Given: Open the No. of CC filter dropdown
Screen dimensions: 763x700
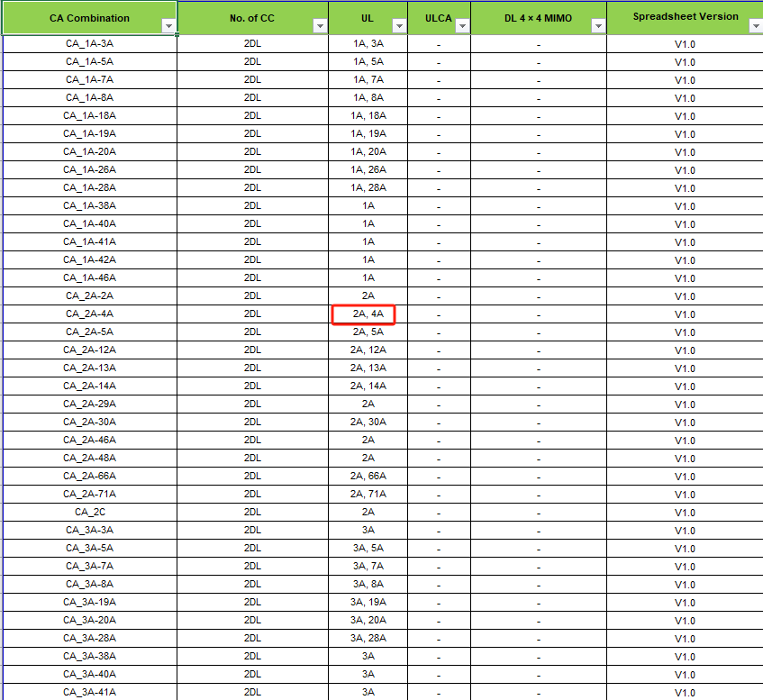Looking at the screenshot, I should tap(320, 26).
